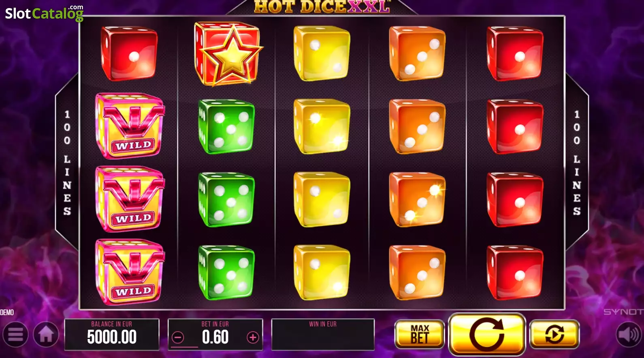Open the hamburger menu icon

pyautogui.click(x=15, y=335)
